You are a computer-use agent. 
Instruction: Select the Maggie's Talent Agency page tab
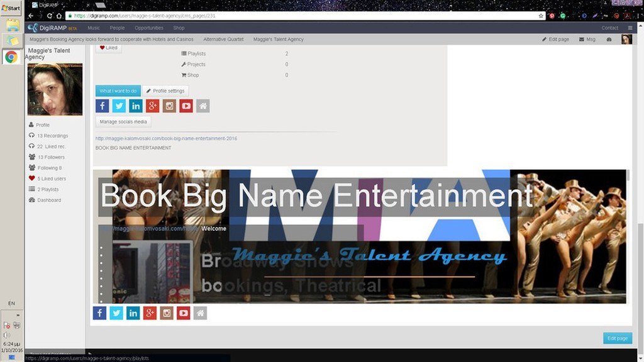click(279, 40)
